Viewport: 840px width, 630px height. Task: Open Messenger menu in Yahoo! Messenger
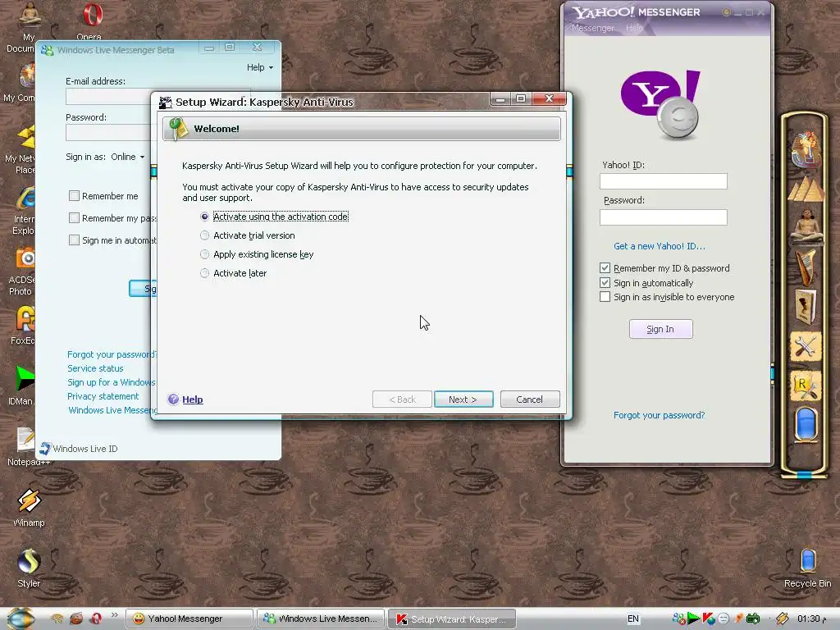(x=592, y=28)
